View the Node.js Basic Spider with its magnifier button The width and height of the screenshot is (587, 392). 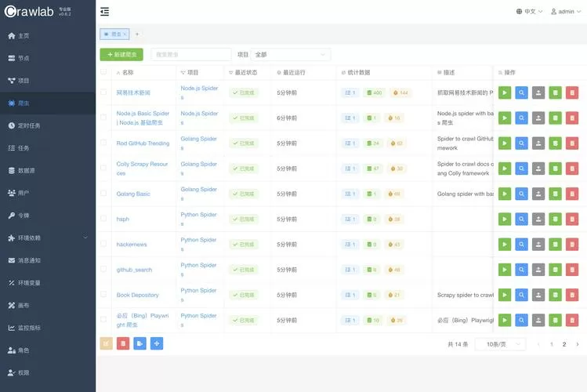(521, 118)
